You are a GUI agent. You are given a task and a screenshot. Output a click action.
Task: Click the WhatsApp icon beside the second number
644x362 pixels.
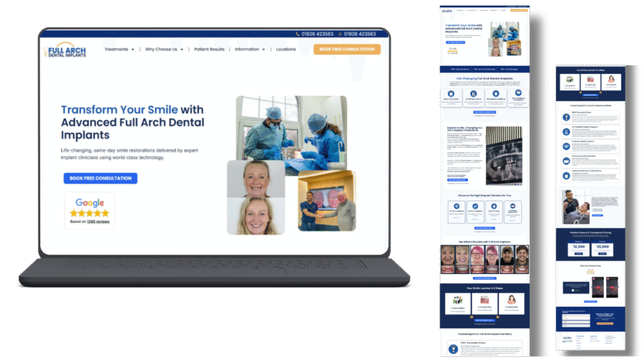[340, 34]
